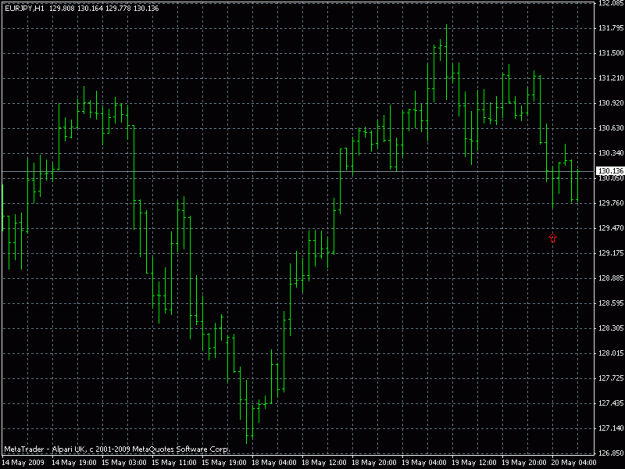Click the 18 May 04:00 time label
The image size is (625, 469).
pyautogui.click(x=274, y=463)
